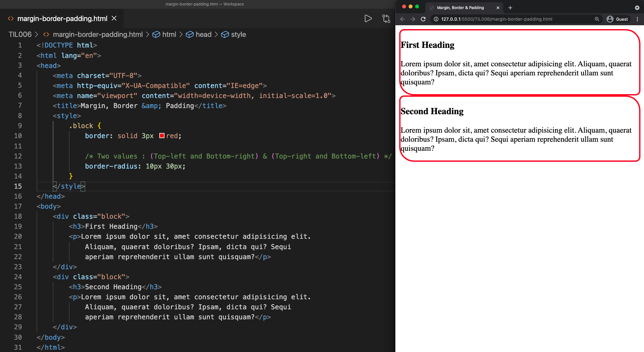Image resolution: width=644 pixels, height=352 pixels.
Task: Open the source control compare changes icon
Action: click(x=386, y=18)
